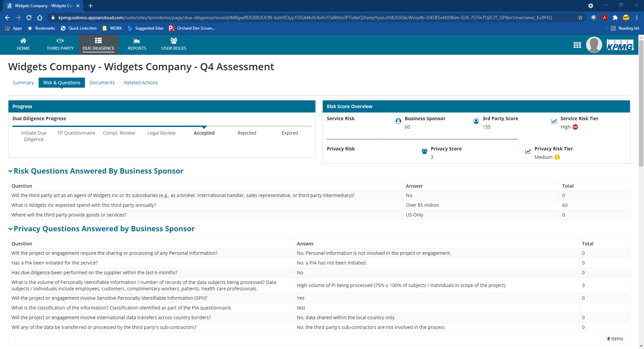The width and height of the screenshot is (644, 349).
Task: Click the red High risk indicator icon
Action: pyautogui.click(x=575, y=127)
